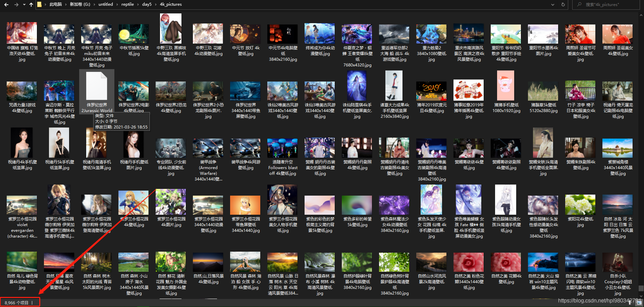The width and height of the screenshot is (644, 307).
Task: Select 自然 鸟儿 绿色背景4k动物壁纸 thumbnail
Action: pyautogui.click(x=22, y=262)
